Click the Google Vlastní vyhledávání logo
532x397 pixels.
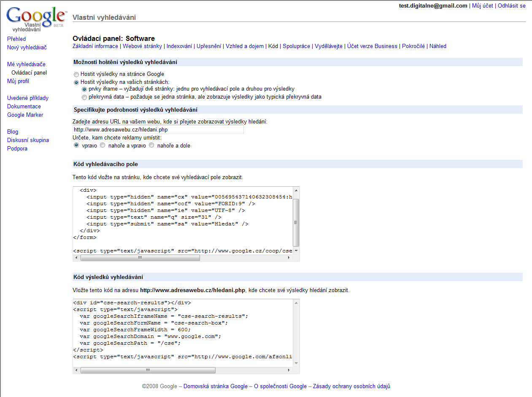point(37,20)
